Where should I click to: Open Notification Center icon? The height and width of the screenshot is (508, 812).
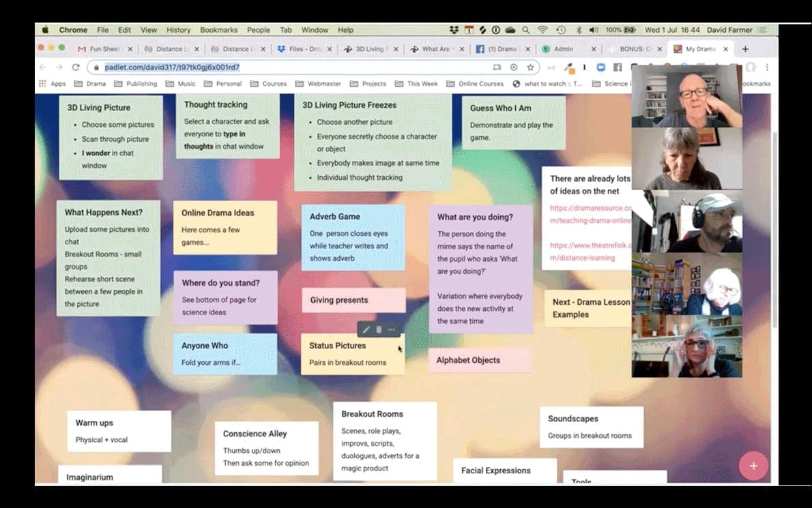coord(763,30)
